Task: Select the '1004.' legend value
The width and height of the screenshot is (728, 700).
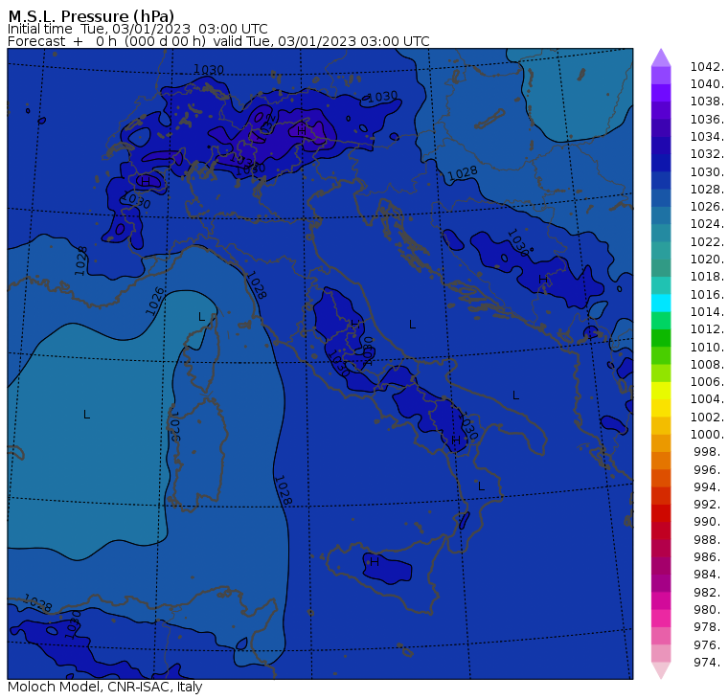Action: coord(707,399)
